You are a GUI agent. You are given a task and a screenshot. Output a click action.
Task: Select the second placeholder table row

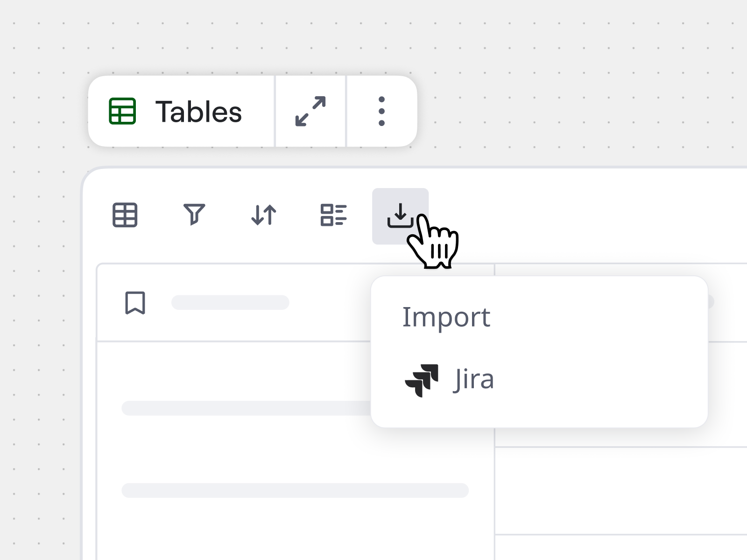295,490
